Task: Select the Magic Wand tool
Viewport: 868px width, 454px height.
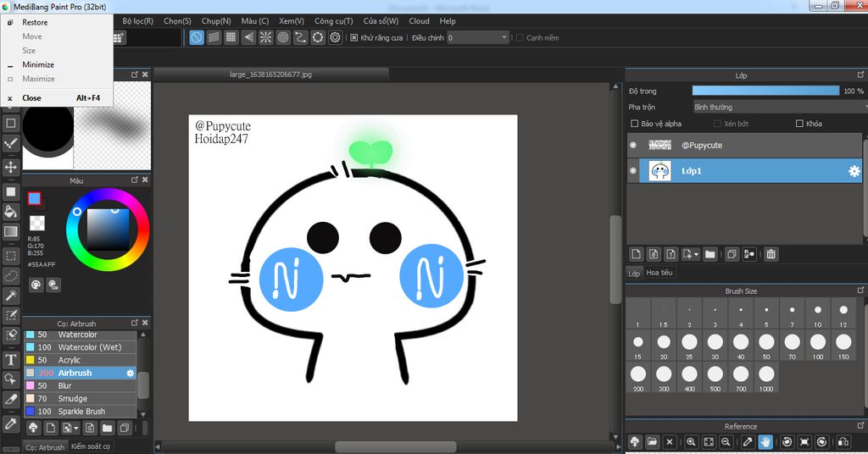Action: click(x=10, y=296)
